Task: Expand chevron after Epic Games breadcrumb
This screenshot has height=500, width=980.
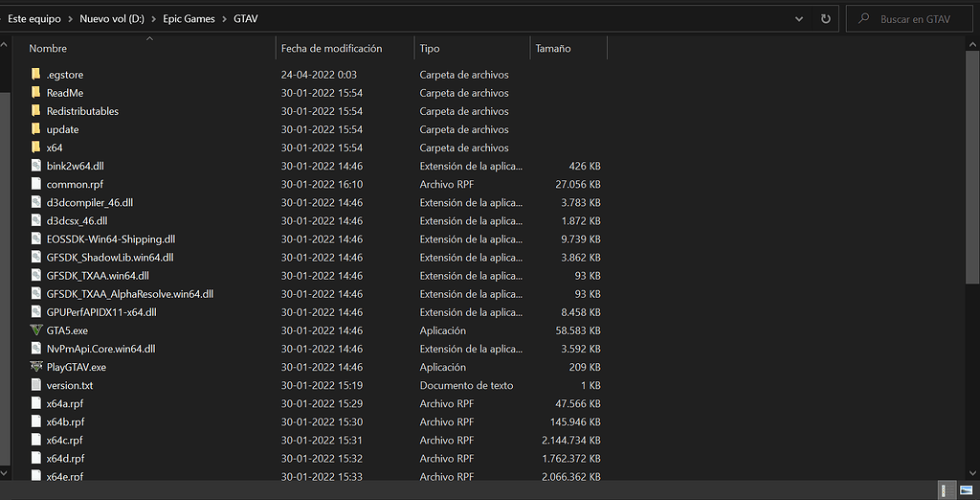Action: 225,18
